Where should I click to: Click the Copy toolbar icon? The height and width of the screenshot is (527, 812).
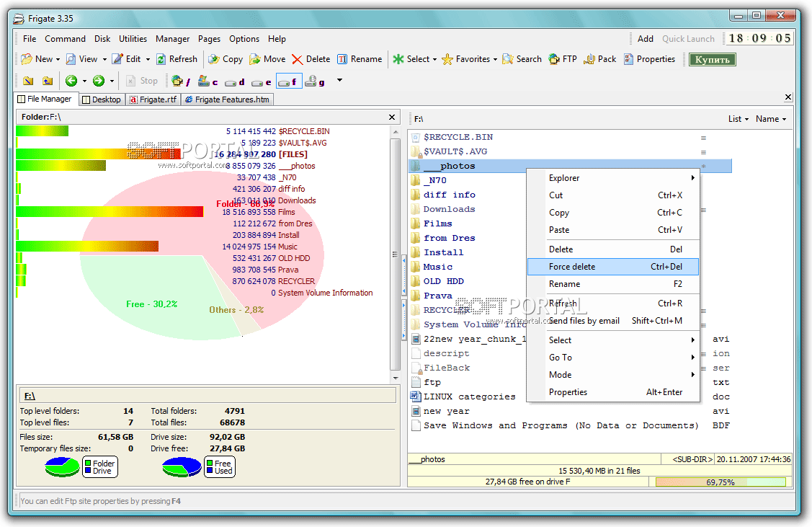click(x=214, y=59)
